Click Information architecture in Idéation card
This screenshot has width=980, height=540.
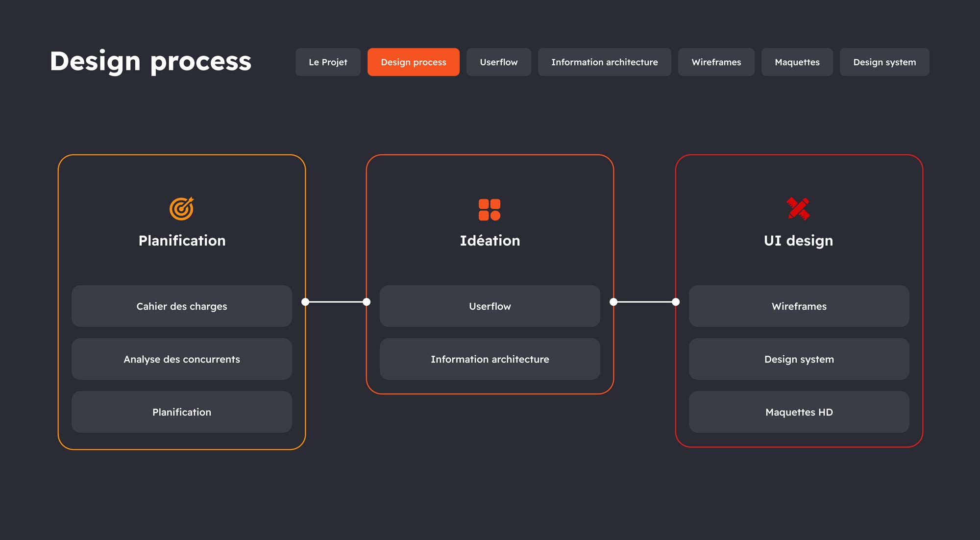coord(490,359)
